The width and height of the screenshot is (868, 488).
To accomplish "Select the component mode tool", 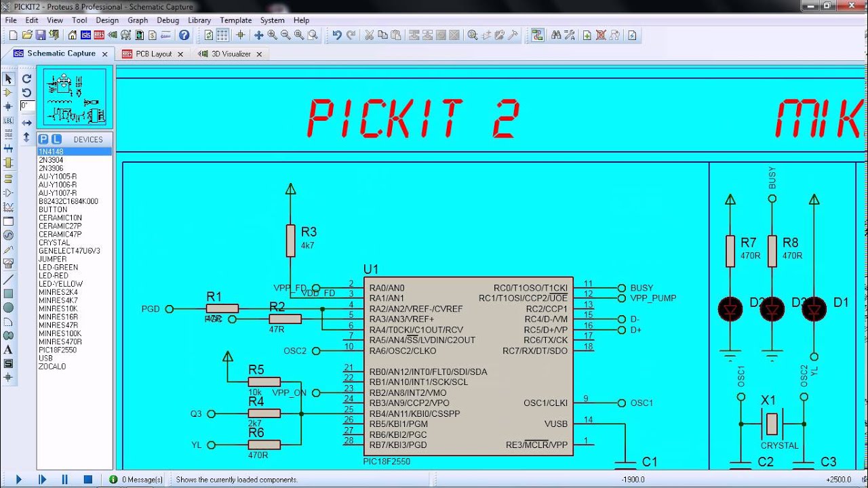I will tap(8, 92).
